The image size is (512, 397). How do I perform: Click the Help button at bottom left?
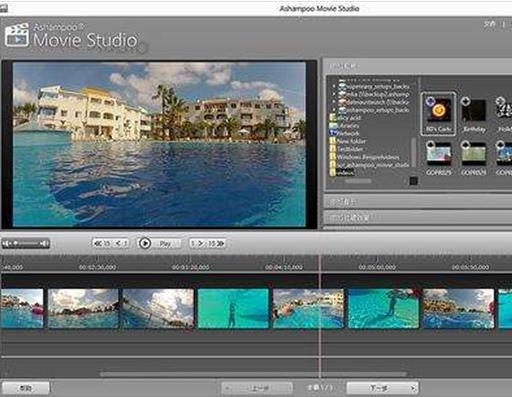point(26,388)
